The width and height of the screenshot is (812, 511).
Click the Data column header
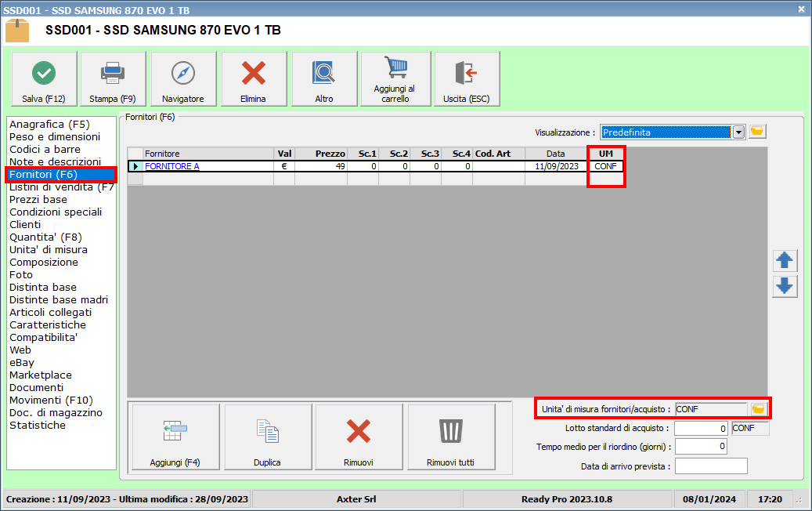(556, 154)
